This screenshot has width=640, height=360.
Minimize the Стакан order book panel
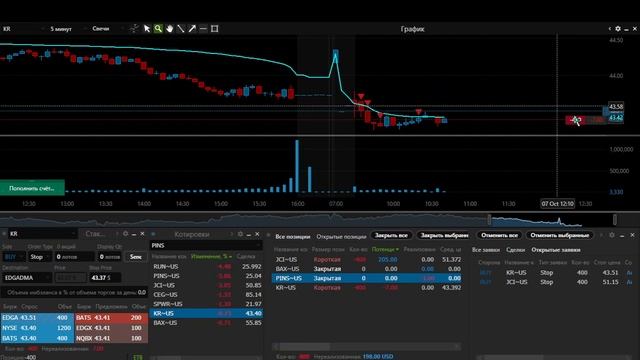pos(134,234)
